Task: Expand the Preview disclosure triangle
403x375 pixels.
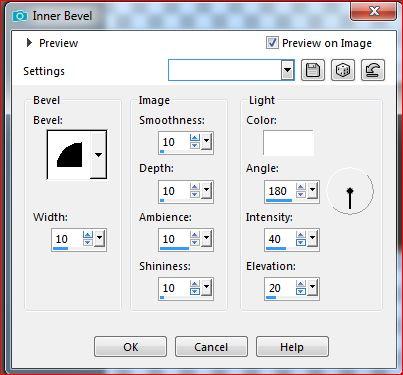Action: (29, 43)
